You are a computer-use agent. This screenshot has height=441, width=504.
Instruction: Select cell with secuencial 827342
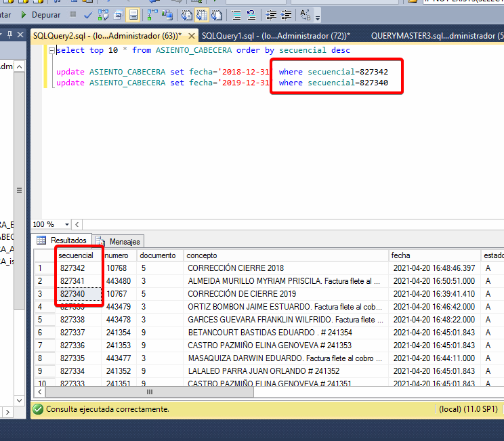pos(79,268)
